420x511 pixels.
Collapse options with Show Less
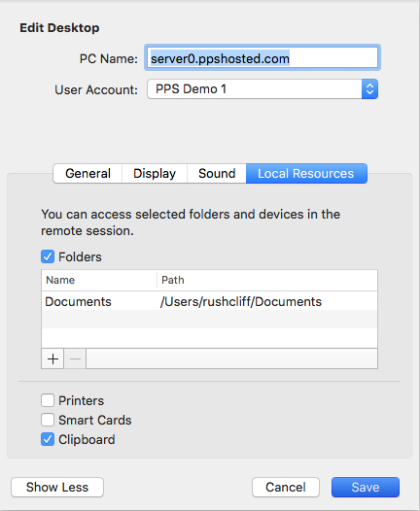[x=57, y=488]
